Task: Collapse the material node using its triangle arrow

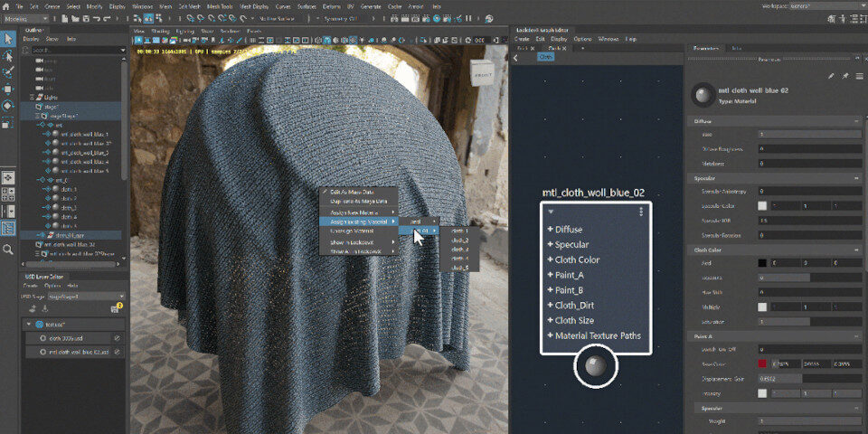Action: (550, 212)
